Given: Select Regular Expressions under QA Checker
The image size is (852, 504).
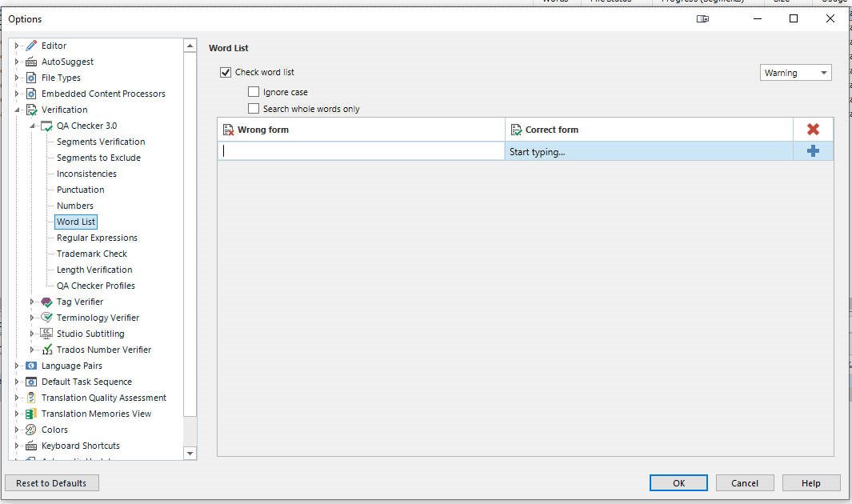Looking at the screenshot, I should point(96,238).
